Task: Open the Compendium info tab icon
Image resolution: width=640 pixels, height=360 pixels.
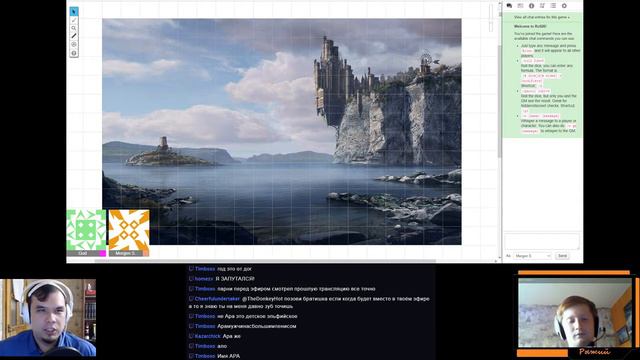Action: point(531,6)
